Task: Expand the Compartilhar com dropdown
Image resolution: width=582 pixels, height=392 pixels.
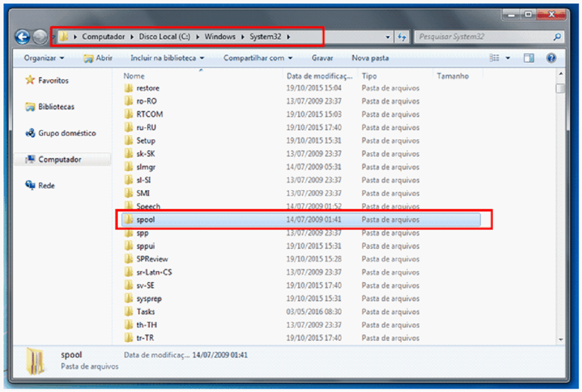Action: [258, 58]
